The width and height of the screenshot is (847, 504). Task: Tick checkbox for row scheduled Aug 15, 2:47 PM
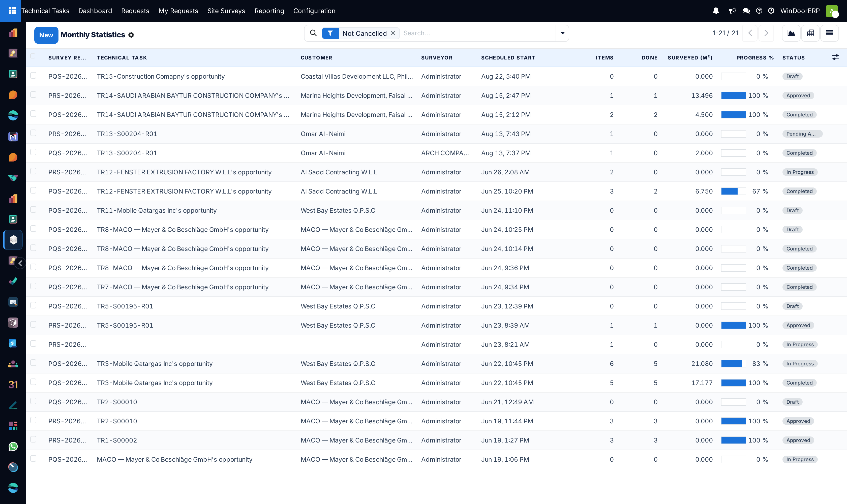(33, 94)
